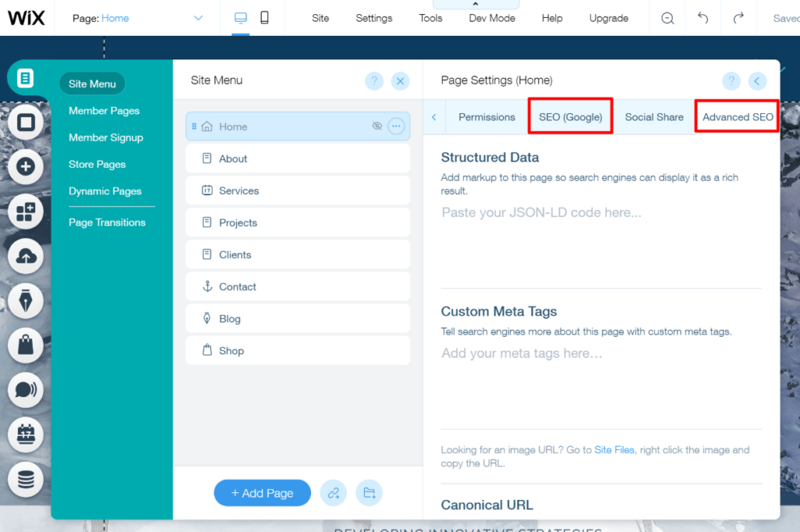This screenshot has width=800, height=532.
Task: Collapse Page Settings with back arrow button
Action: point(757,80)
